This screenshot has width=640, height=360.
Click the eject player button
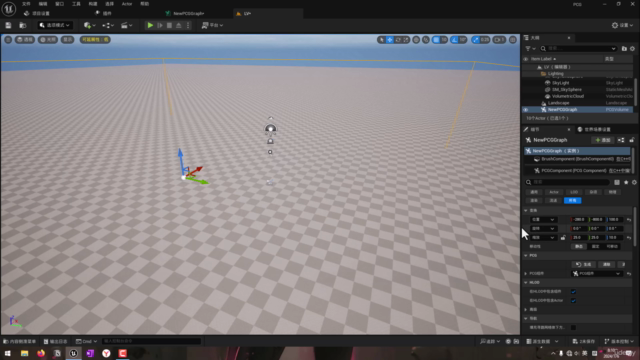click(179, 25)
